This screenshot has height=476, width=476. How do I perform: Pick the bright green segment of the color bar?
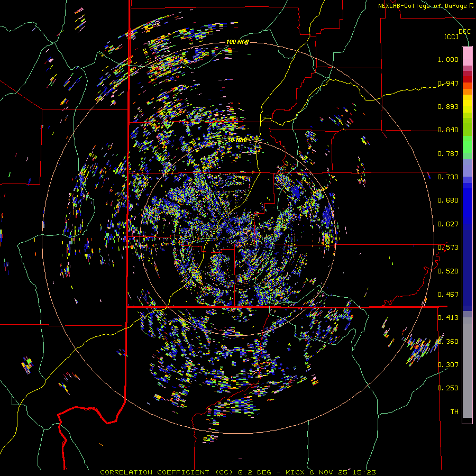(467, 144)
